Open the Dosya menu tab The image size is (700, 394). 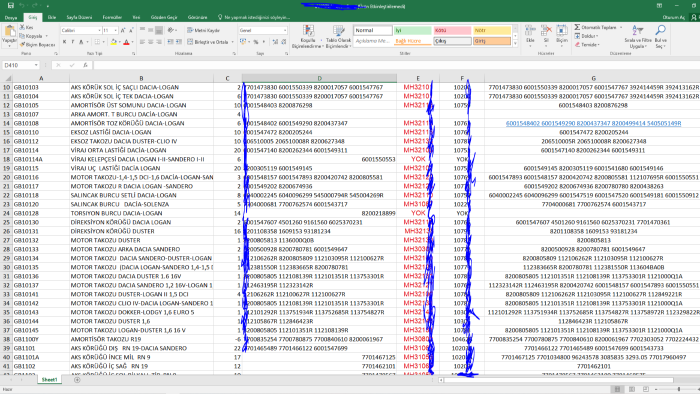point(11,17)
